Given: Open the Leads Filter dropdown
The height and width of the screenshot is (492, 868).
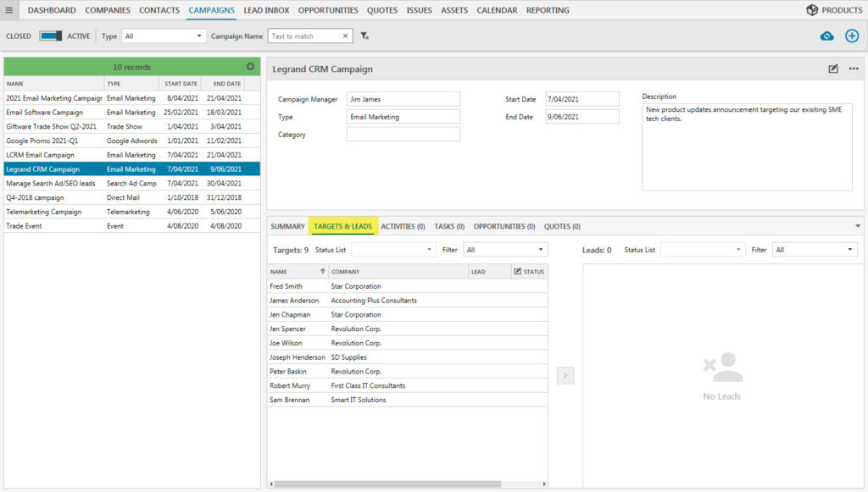Looking at the screenshot, I should [814, 250].
